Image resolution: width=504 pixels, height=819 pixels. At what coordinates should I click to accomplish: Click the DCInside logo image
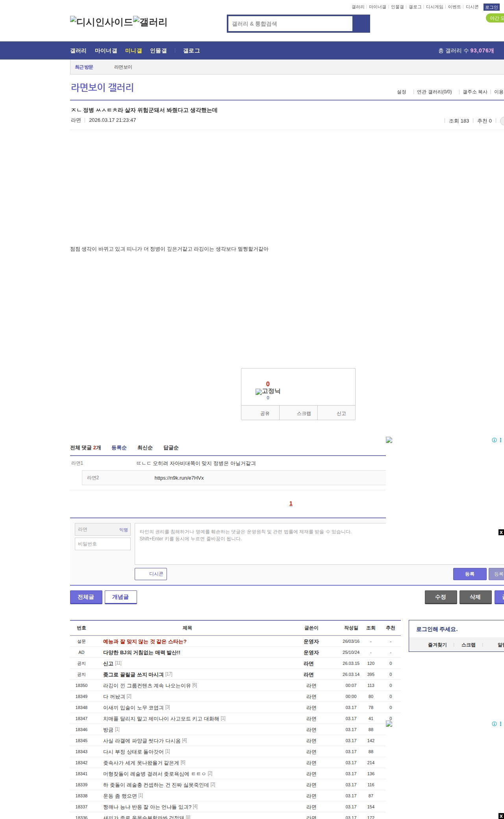pos(102,22)
